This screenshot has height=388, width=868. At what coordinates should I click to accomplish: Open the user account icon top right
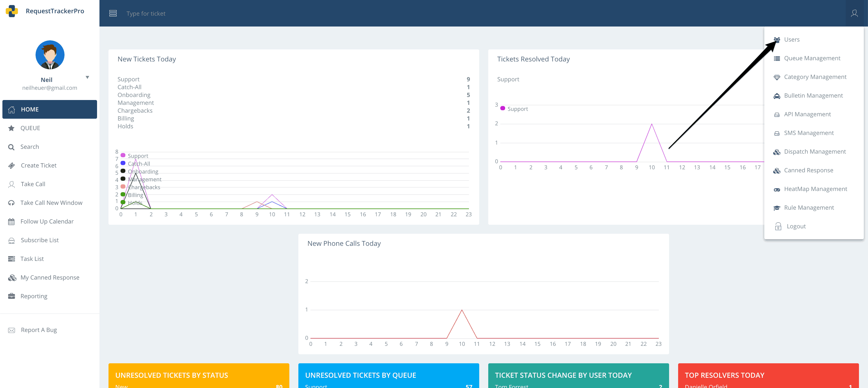(855, 13)
